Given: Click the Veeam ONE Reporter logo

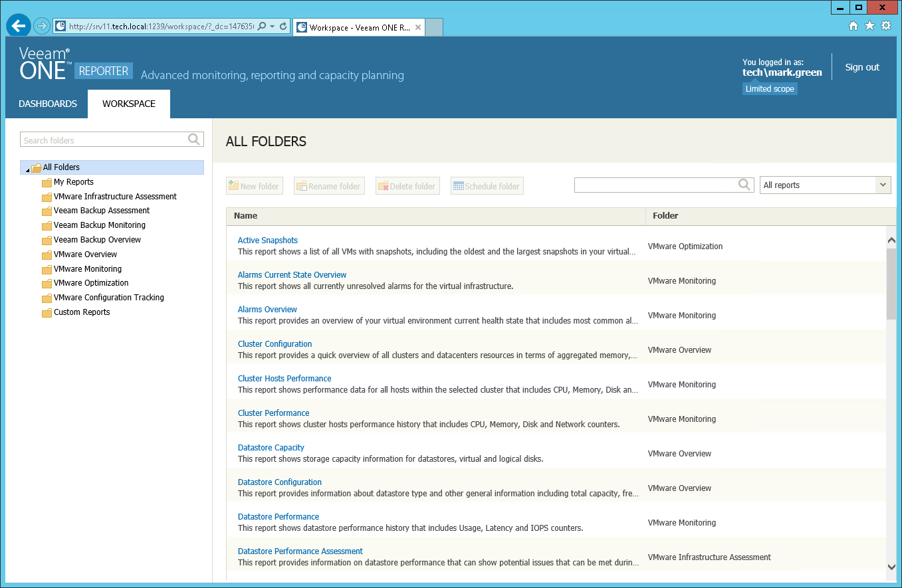Looking at the screenshot, I should [x=76, y=64].
